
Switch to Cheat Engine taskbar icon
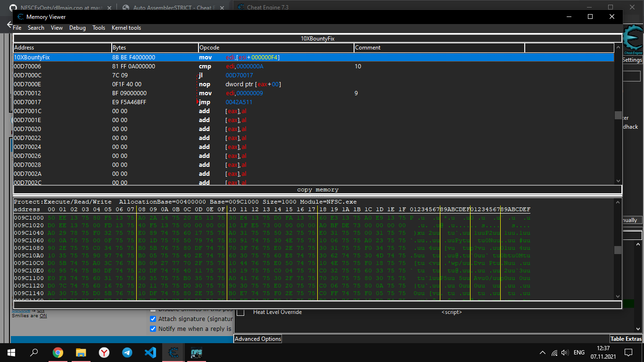(173, 352)
